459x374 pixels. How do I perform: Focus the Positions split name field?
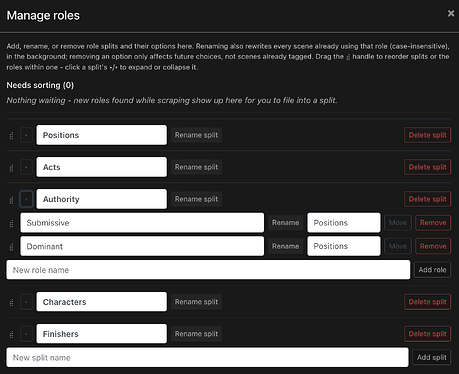102,135
